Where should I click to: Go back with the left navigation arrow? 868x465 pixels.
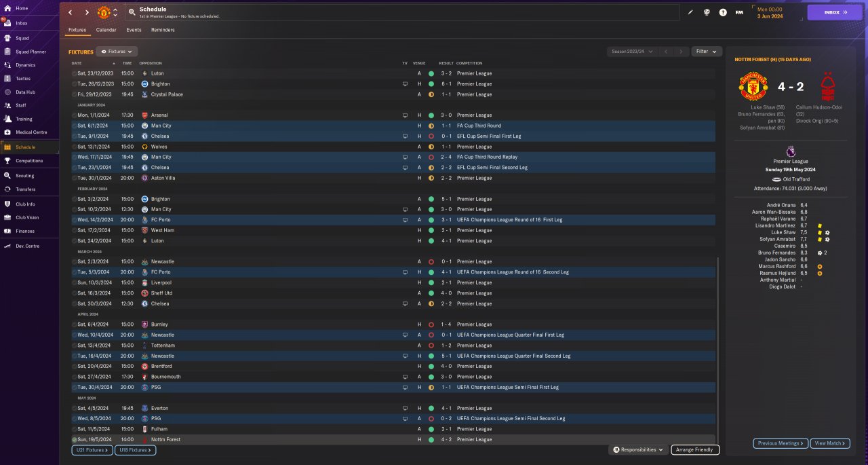coord(70,12)
